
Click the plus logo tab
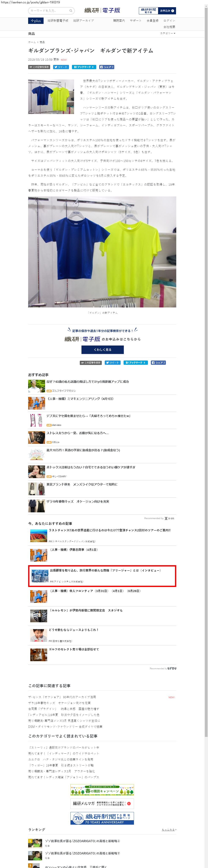(36, 21)
